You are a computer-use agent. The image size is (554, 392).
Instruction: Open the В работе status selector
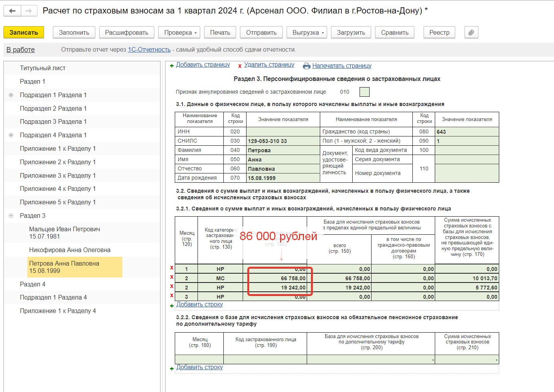(20, 49)
